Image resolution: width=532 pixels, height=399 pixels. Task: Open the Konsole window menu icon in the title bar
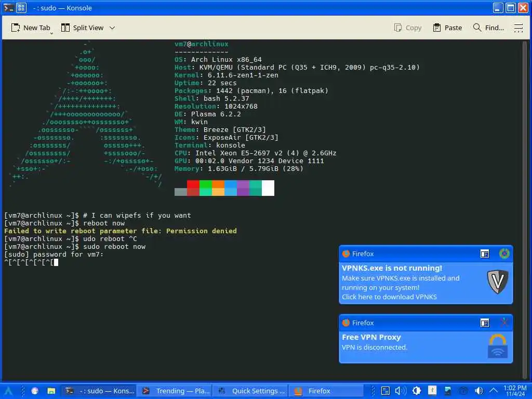8,8
